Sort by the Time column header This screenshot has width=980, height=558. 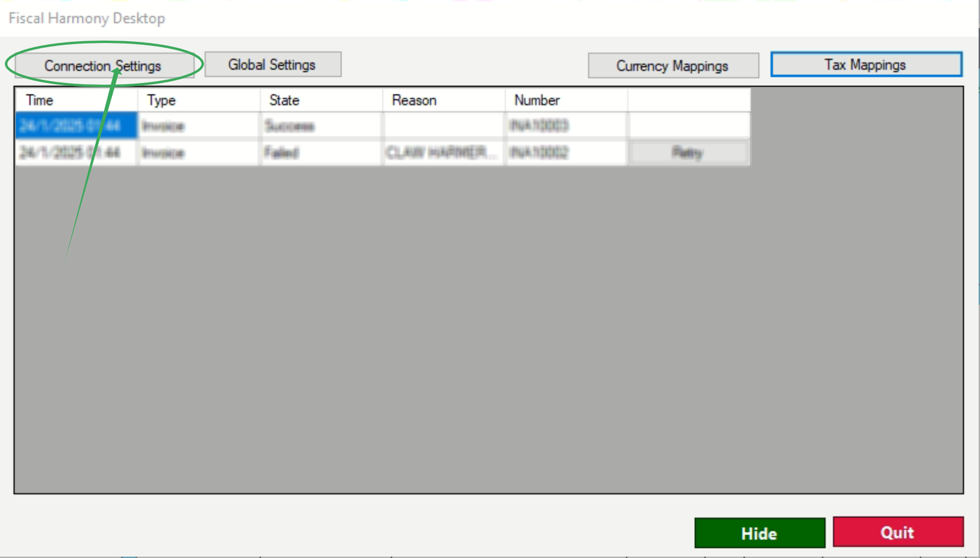(76, 100)
